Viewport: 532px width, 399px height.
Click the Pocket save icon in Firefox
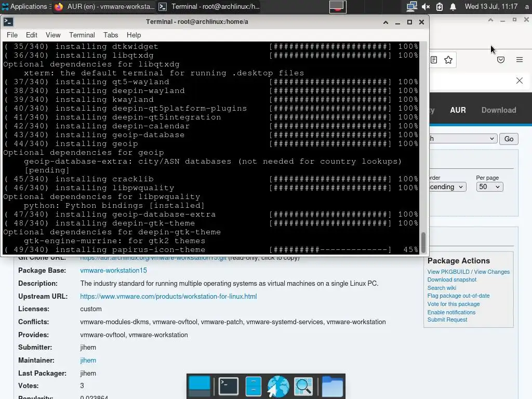click(501, 60)
